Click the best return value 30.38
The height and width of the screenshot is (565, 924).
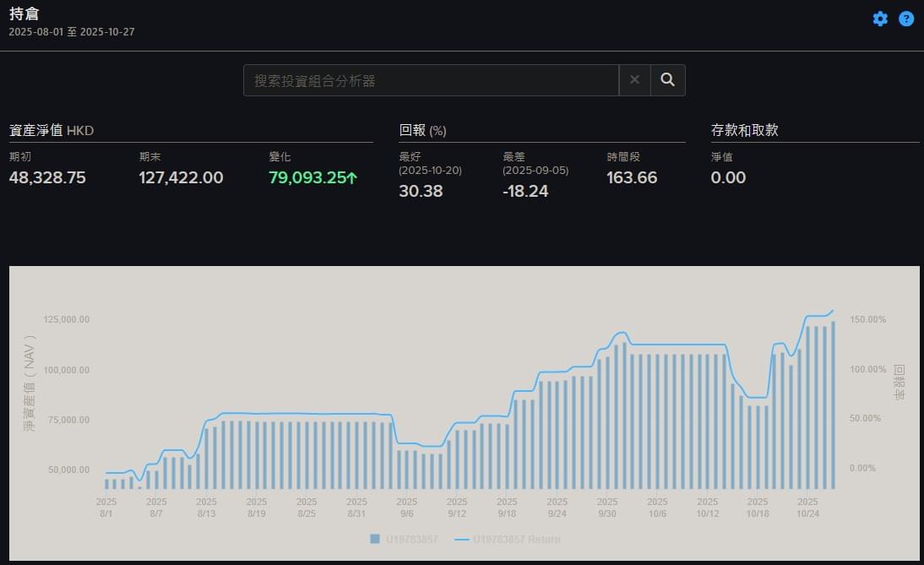pos(419,191)
